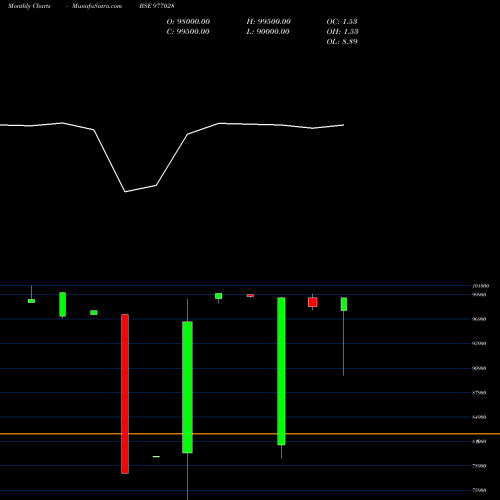
Task: Click the price axis label starting with 96
Action: tap(479, 319)
